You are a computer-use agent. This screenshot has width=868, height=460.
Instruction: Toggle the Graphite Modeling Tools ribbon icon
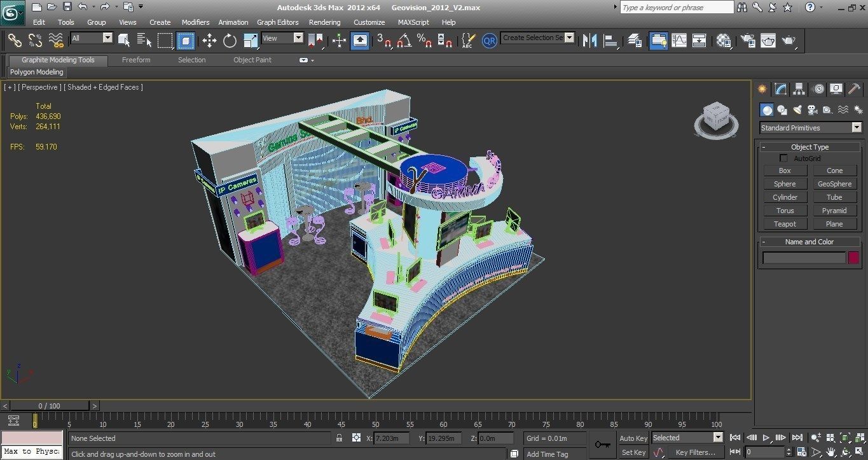(x=658, y=41)
